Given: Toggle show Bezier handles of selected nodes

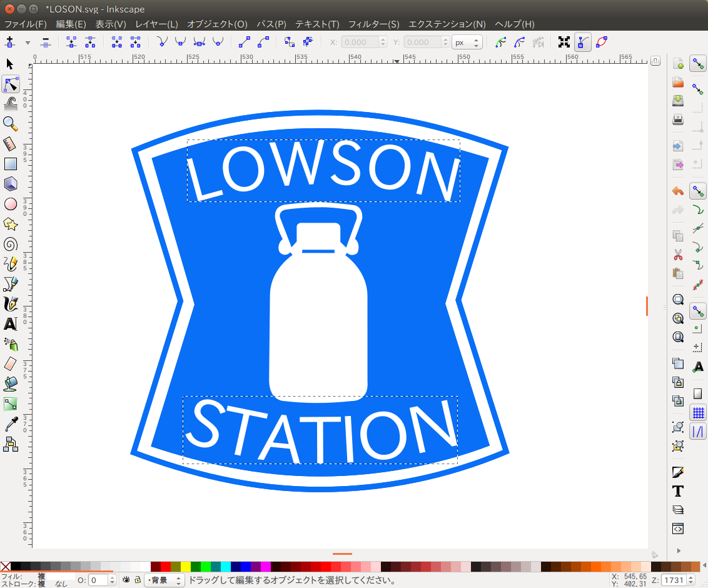Looking at the screenshot, I should [582, 43].
